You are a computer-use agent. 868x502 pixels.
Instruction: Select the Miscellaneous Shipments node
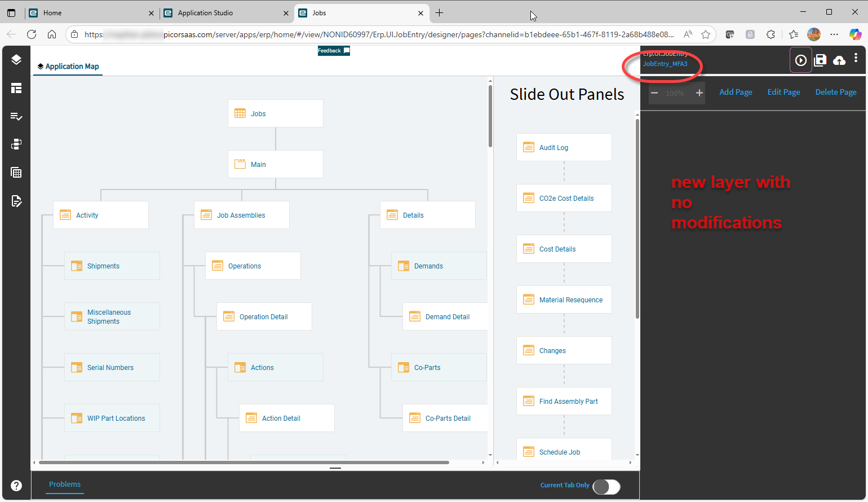tap(112, 316)
